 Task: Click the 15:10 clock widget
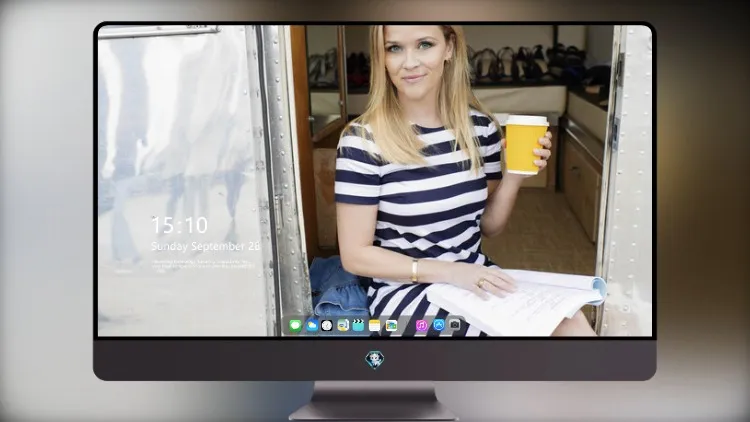tap(179, 225)
